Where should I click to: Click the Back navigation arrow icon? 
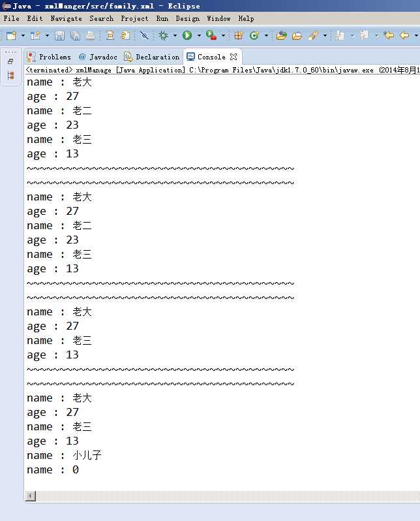[404, 35]
